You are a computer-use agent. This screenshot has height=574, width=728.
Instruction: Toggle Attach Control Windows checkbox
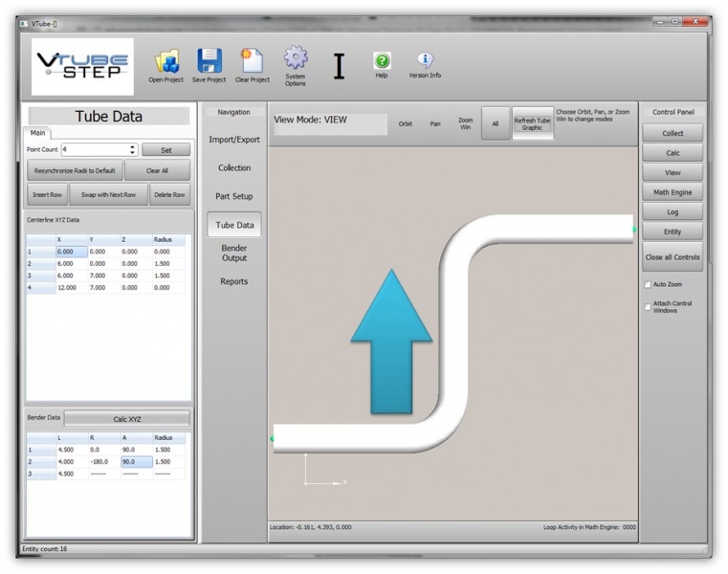[x=648, y=307]
